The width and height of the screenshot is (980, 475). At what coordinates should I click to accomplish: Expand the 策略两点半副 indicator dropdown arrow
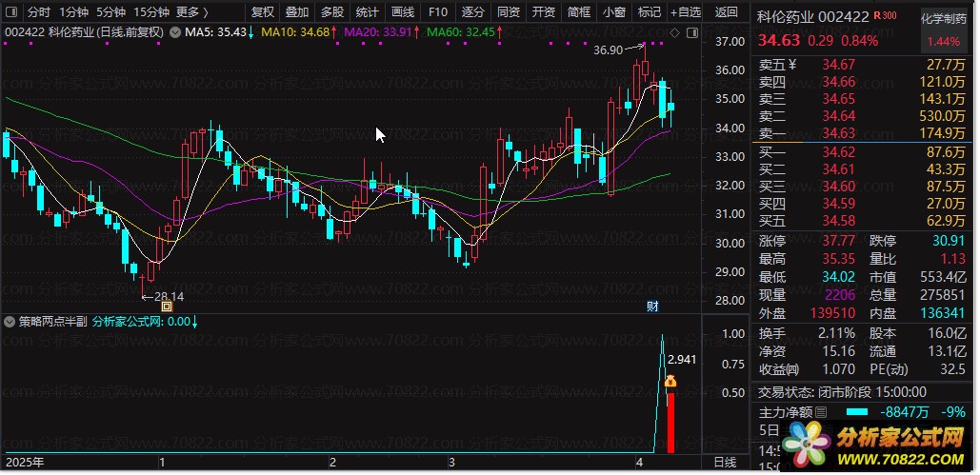pos(9,322)
